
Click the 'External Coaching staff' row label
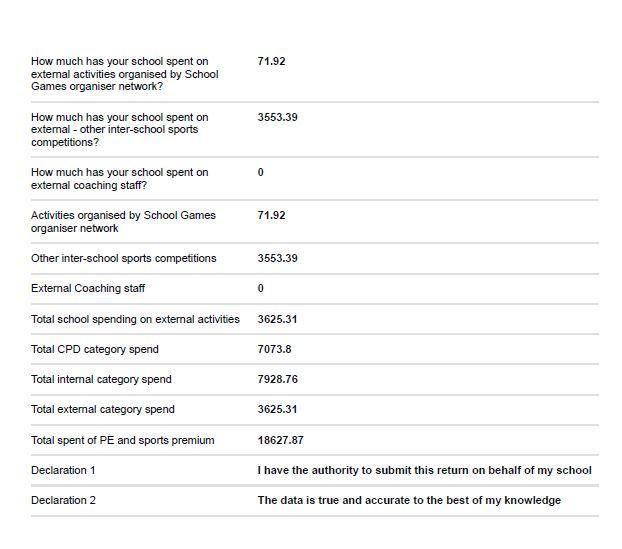pyautogui.click(x=88, y=288)
